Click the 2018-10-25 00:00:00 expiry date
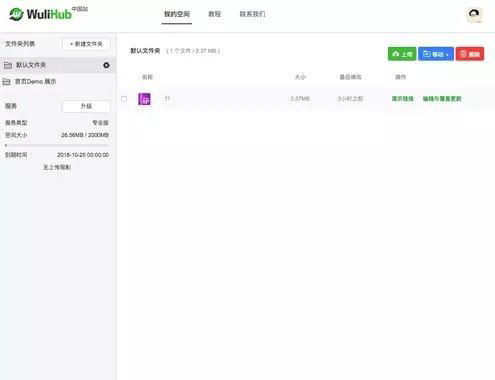The width and height of the screenshot is (495, 380). [83, 155]
